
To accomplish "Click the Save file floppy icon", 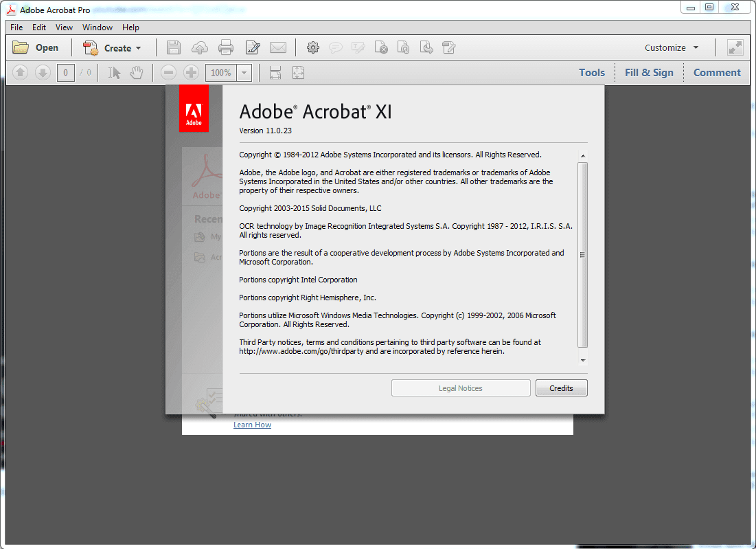I will tap(174, 48).
